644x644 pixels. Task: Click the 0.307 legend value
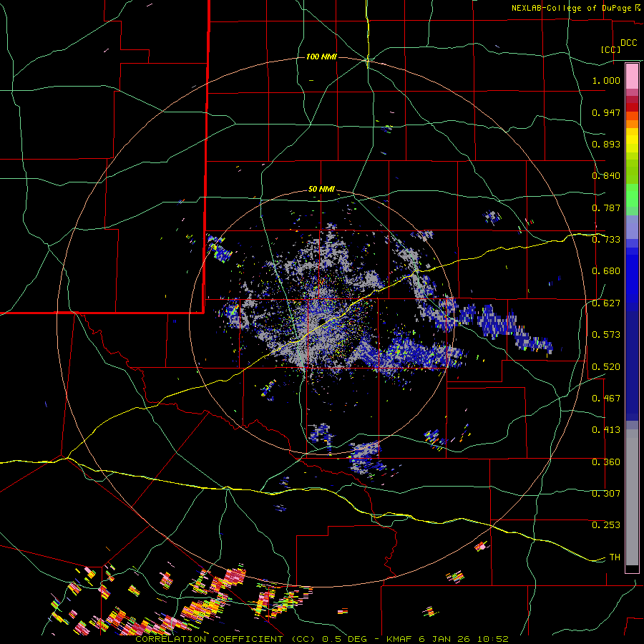[x=606, y=494]
